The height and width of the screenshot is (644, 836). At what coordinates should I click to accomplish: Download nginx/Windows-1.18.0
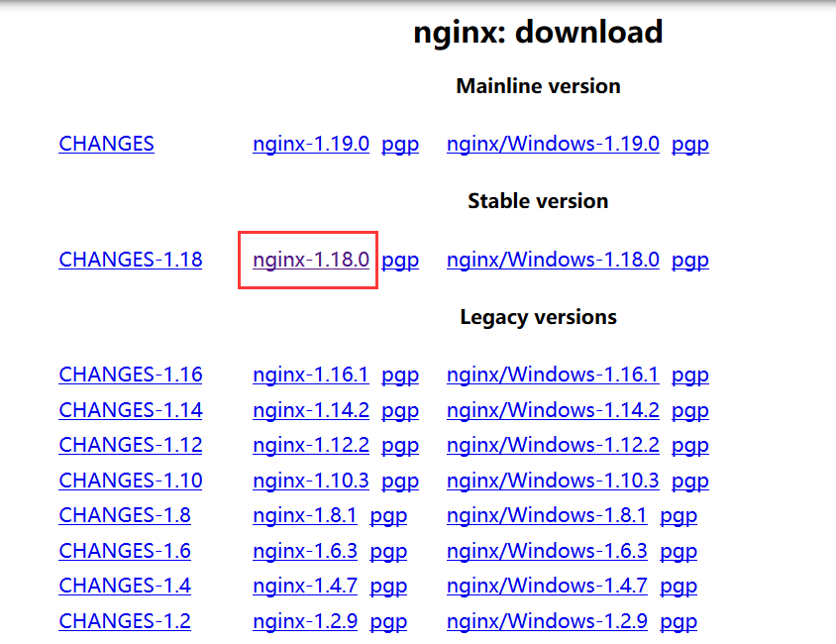553,260
